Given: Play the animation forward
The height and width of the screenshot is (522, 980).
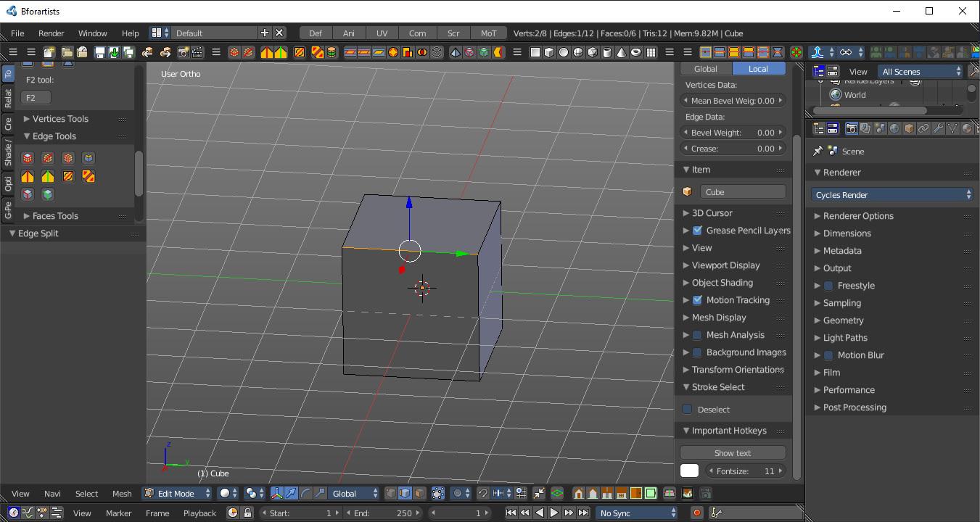Looking at the screenshot, I should click(x=553, y=513).
